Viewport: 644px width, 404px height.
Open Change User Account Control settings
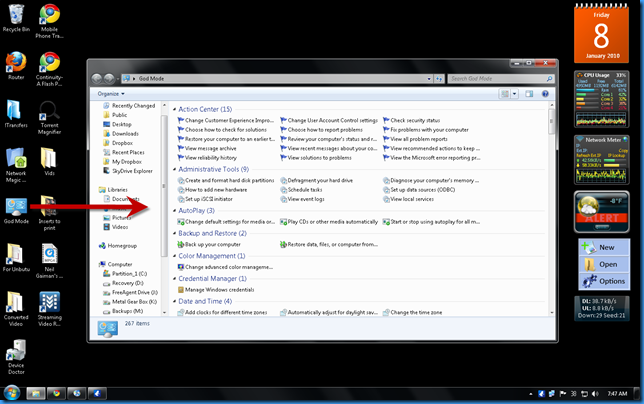(x=329, y=120)
